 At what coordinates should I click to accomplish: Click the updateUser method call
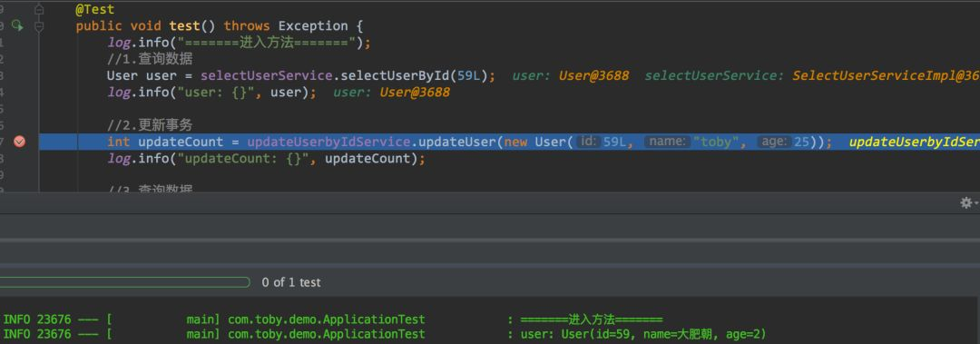click(x=456, y=142)
